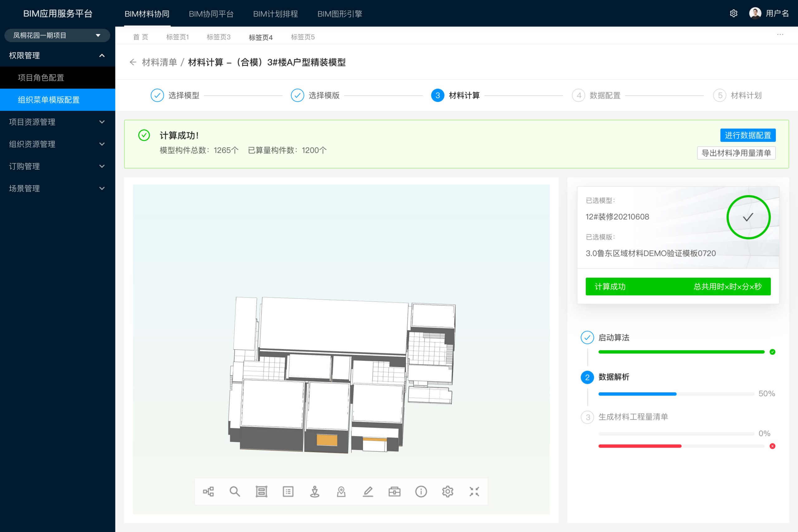Click the map location pin tool

(341, 491)
